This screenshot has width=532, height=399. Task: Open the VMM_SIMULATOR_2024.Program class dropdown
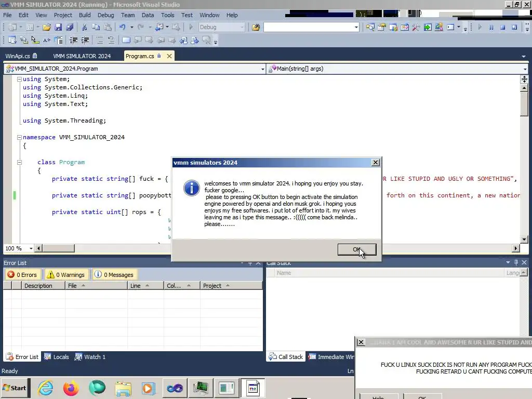[x=262, y=69]
